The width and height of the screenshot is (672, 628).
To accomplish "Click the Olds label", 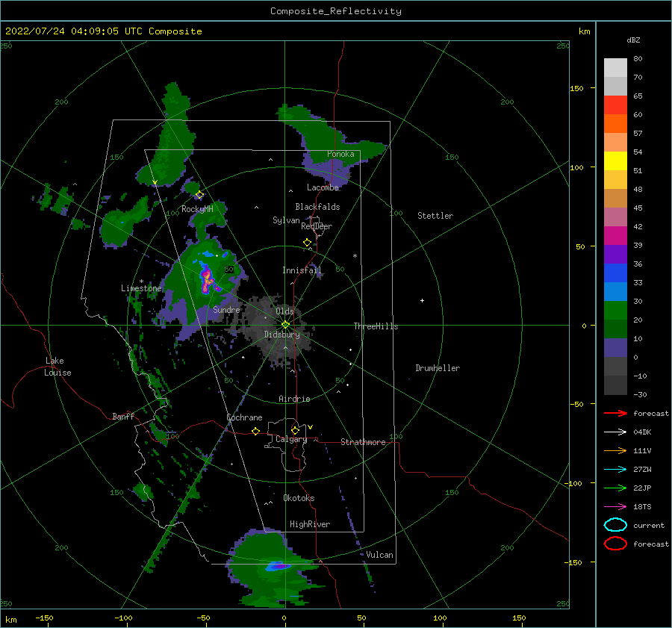I will click(284, 311).
